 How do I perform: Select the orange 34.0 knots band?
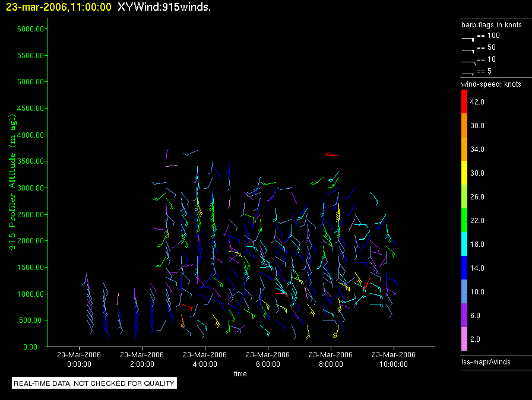464,149
